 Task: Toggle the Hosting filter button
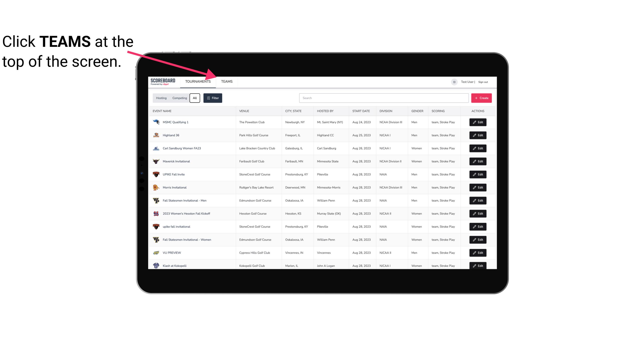pyautogui.click(x=161, y=98)
